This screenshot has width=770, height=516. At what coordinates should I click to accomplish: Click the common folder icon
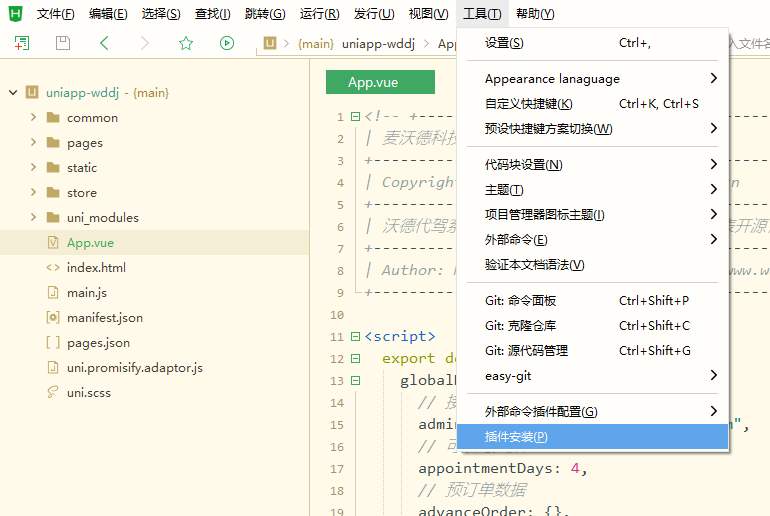pyautogui.click(x=53, y=117)
